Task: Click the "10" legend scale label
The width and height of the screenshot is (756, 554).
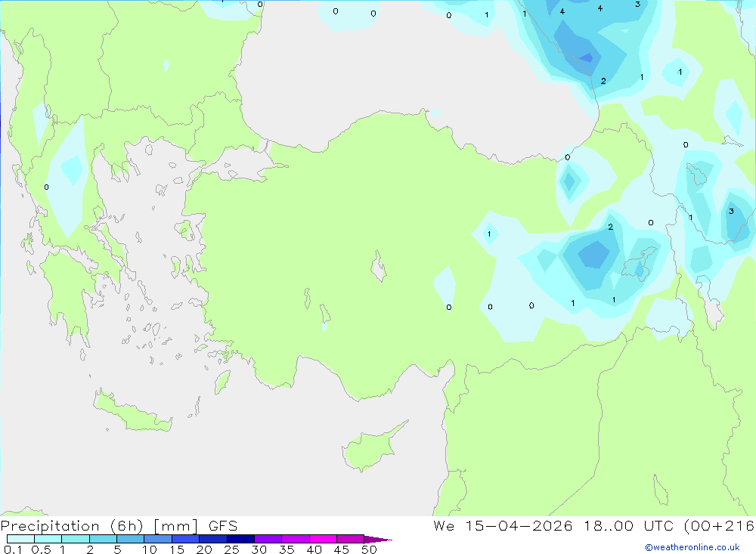Action: pyautogui.click(x=150, y=549)
